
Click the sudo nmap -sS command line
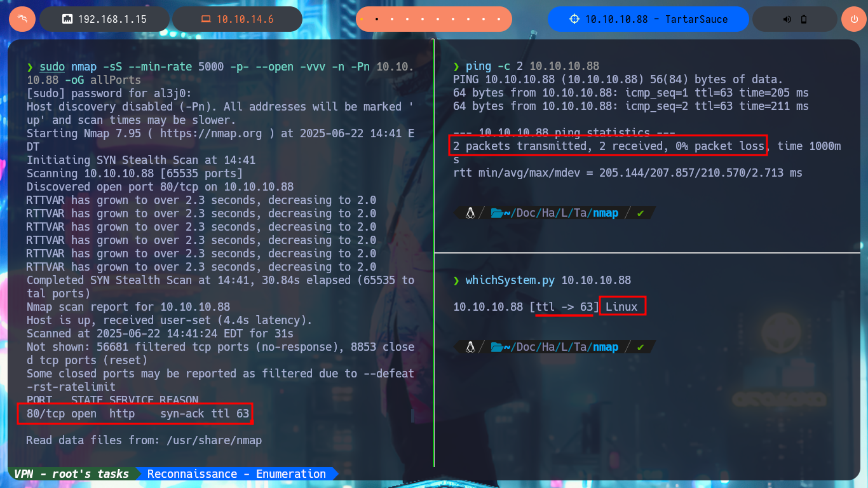220,73
